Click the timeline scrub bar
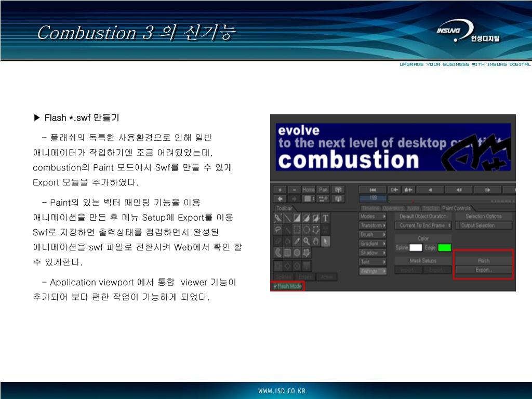This screenshot has width=532, height=399. 451,199
